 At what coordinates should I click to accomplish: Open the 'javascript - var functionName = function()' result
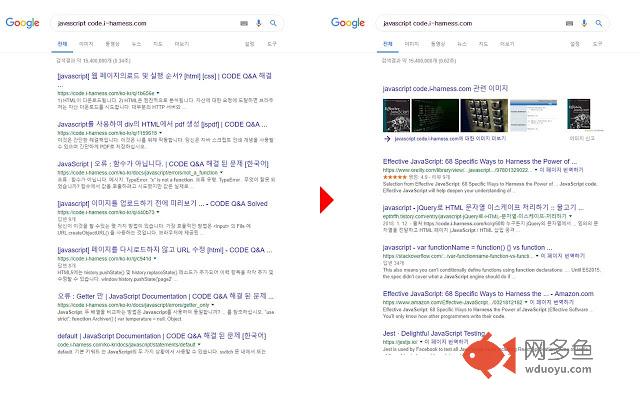[467, 247]
